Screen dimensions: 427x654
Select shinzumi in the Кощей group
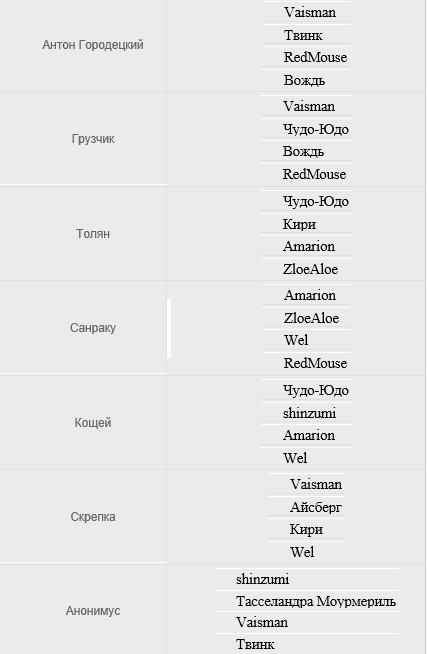click(x=309, y=413)
